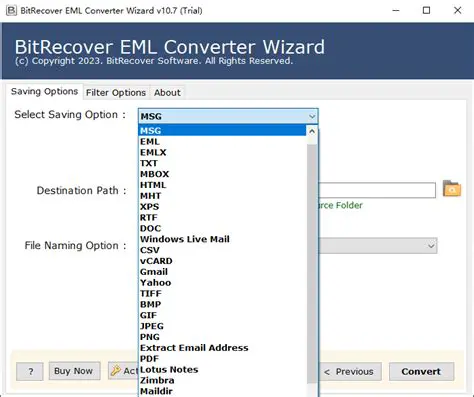
Task: Click the format list scrollbar thumb
Action: pos(312,263)
